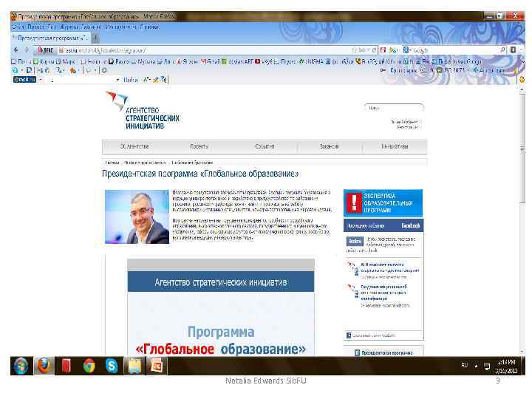Open the Карты bookmark
532x399 pixels.
(44, 62)
